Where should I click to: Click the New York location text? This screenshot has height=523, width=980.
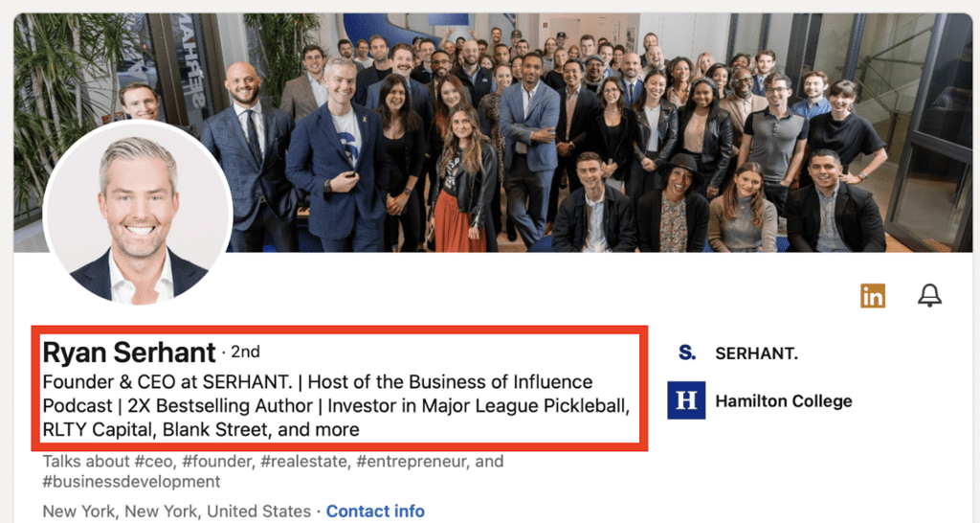pos(176,511)
